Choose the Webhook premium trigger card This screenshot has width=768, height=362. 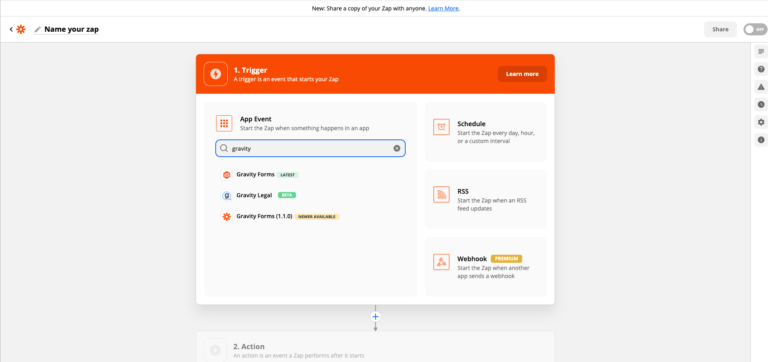pos(485,267)
